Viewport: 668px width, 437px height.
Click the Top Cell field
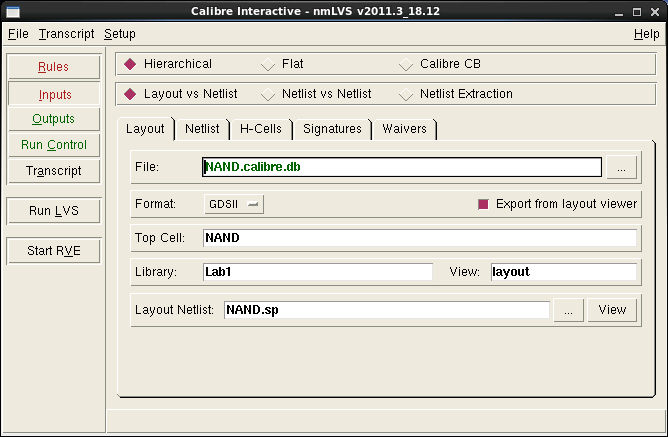[x=420, y=238]
